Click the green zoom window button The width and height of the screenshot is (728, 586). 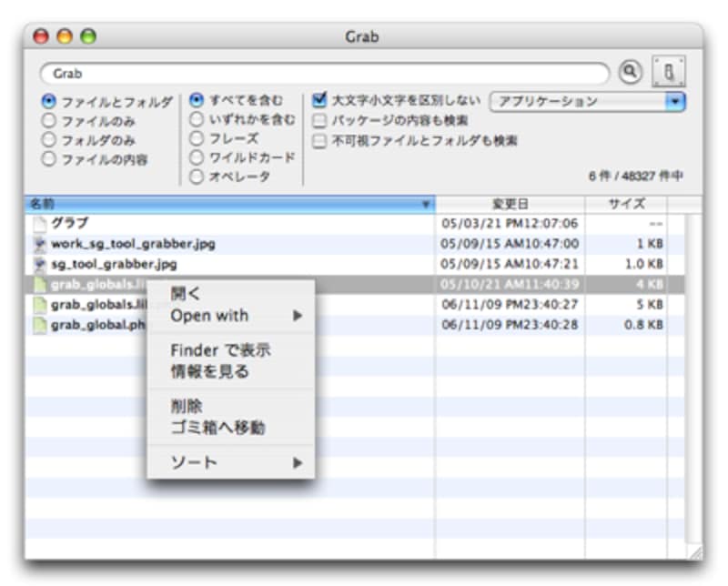click(88, 37)
